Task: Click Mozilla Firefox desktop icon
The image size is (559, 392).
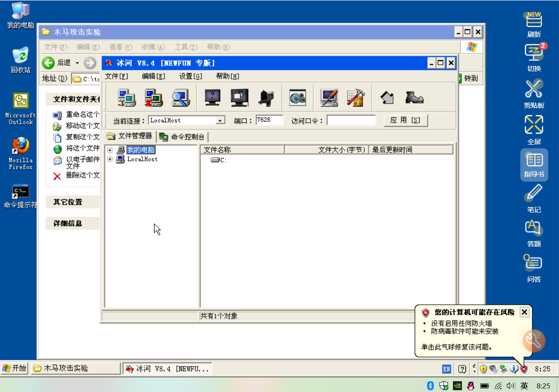Action: (x=21, y=153)
